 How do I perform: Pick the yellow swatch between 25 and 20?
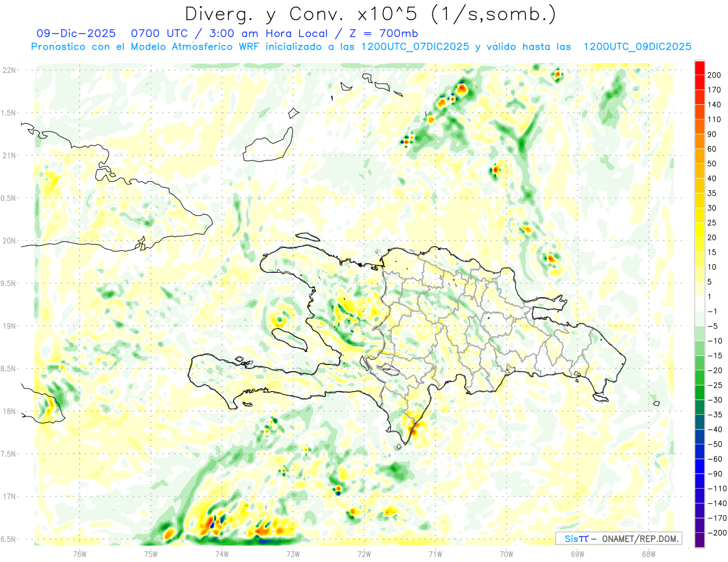[699, 230]
